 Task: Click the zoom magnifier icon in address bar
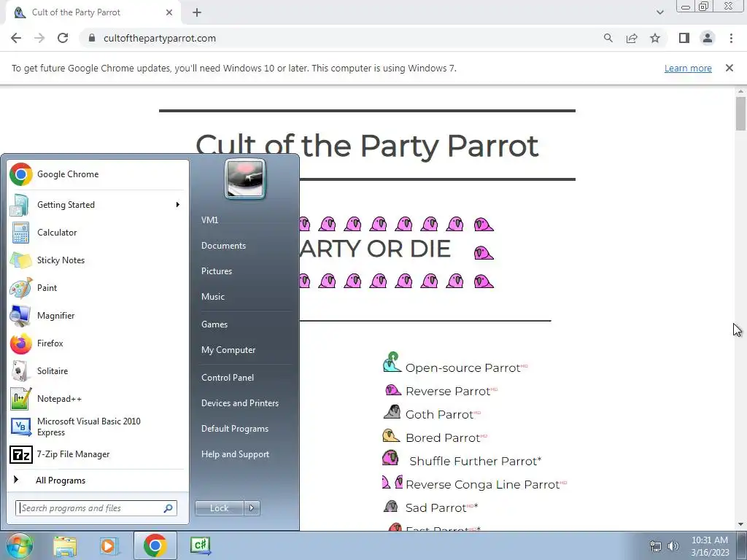click(x=608, y=38)
